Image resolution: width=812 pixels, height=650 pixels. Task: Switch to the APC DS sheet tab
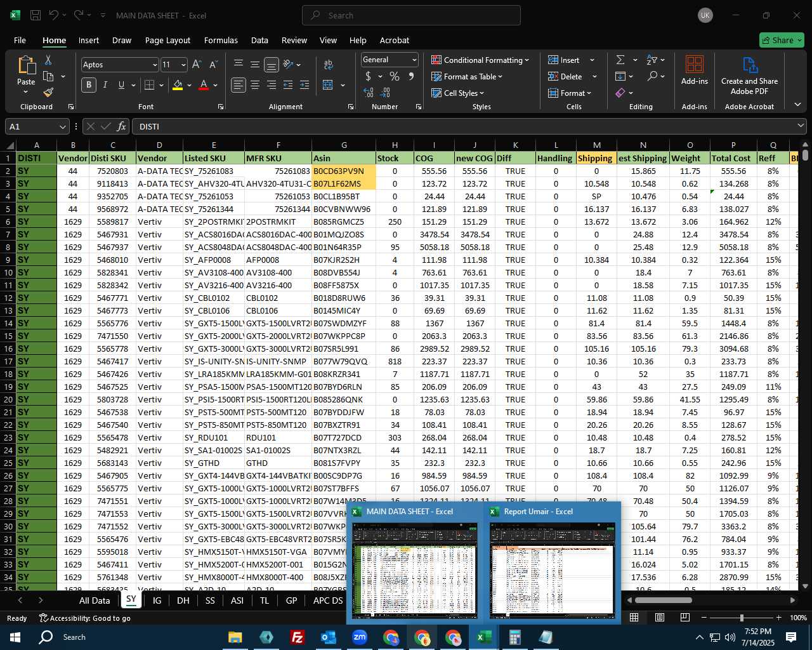(x=328, y=600)
